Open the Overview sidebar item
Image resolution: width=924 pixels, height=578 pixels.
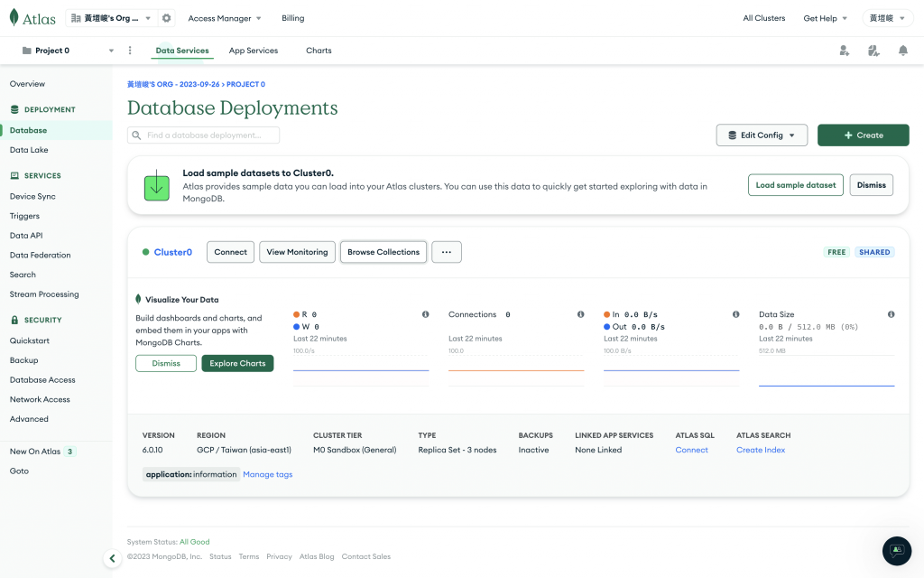point(27,84)
